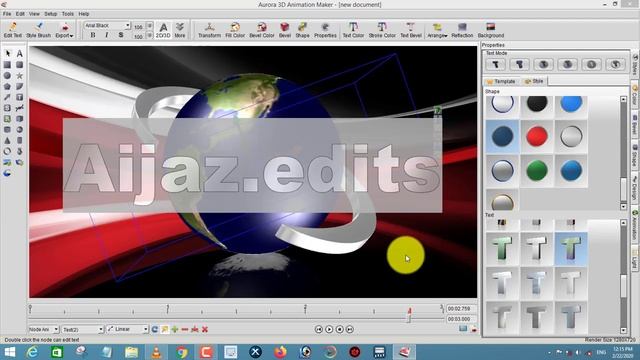This screenshot has height=360, width=640.
Task: Click the blue refresh animation icon
Action: [155, 329]
